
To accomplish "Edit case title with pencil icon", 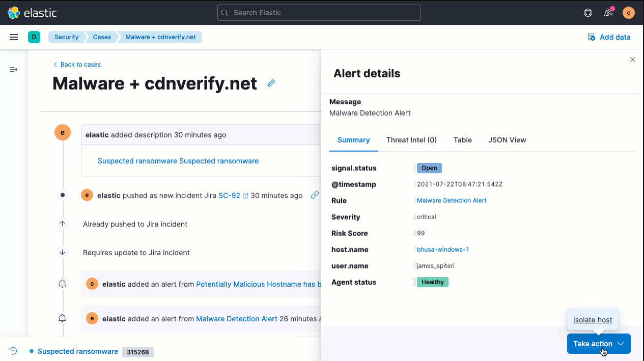I will (271, 83).
